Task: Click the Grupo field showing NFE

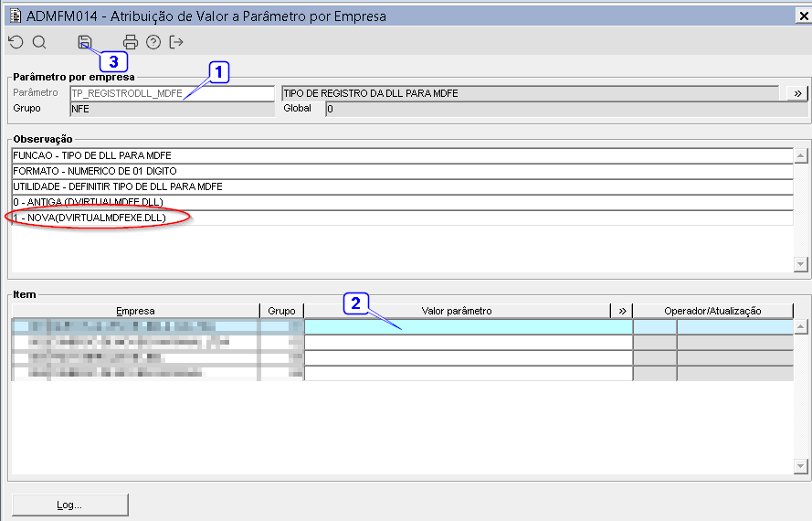Action: (x=172, y=109)
